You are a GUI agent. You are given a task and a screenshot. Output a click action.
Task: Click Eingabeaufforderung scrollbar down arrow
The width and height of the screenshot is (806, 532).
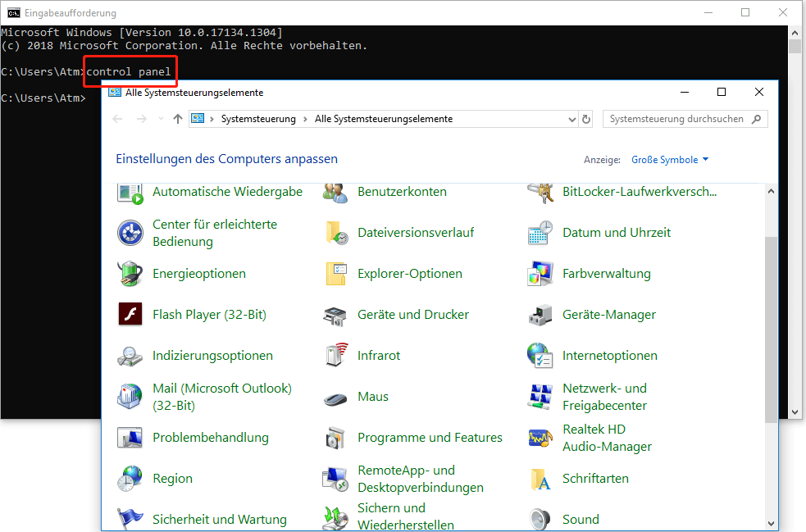coord(795,412)
